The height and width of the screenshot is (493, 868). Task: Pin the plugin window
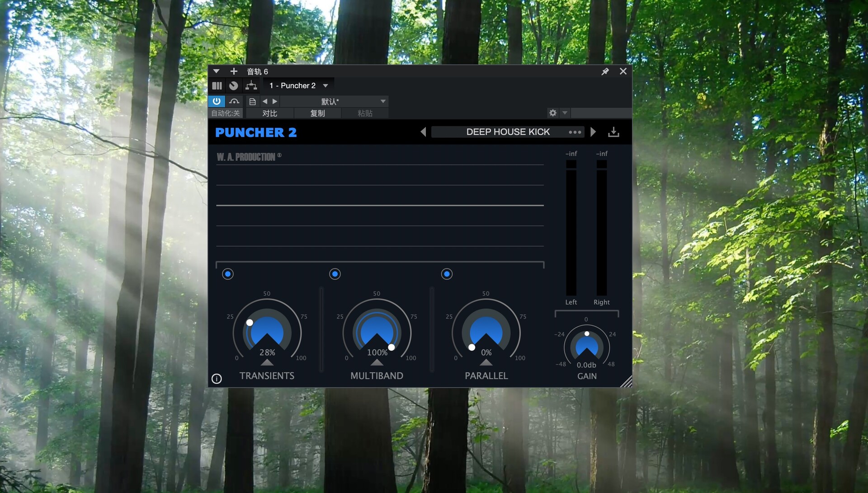pos(605,71)
